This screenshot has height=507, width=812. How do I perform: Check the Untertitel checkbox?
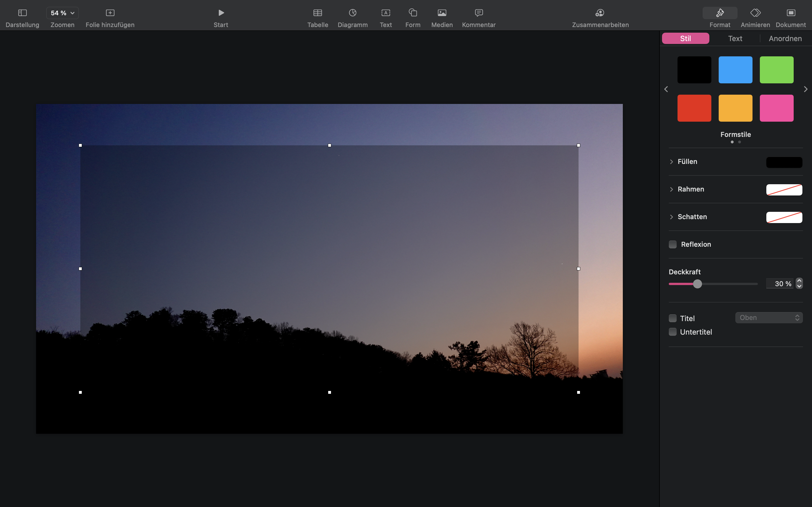(x=672, y=332)
